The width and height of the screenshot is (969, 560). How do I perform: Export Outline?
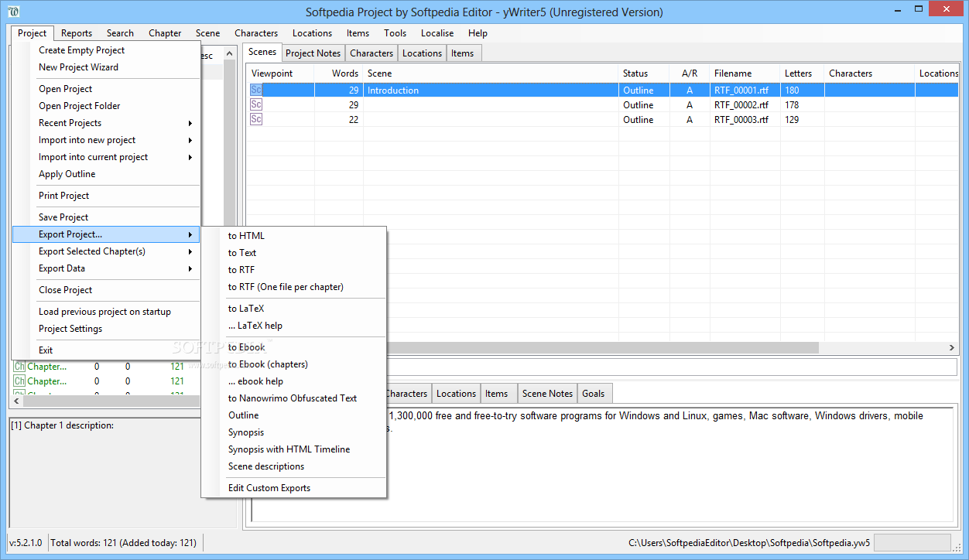pos(294,415)
